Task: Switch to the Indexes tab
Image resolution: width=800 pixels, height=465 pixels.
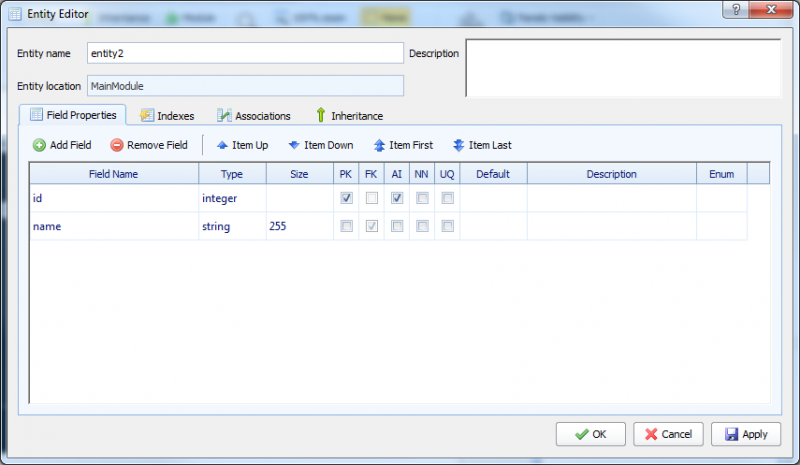Action: [x=167, y=116]
